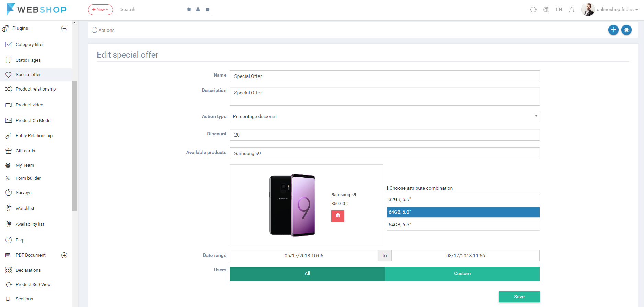Image resolution: width=644 pixels, height=307 pixels.
Task: Open the shopping cart icon
Action: (207, 9)
